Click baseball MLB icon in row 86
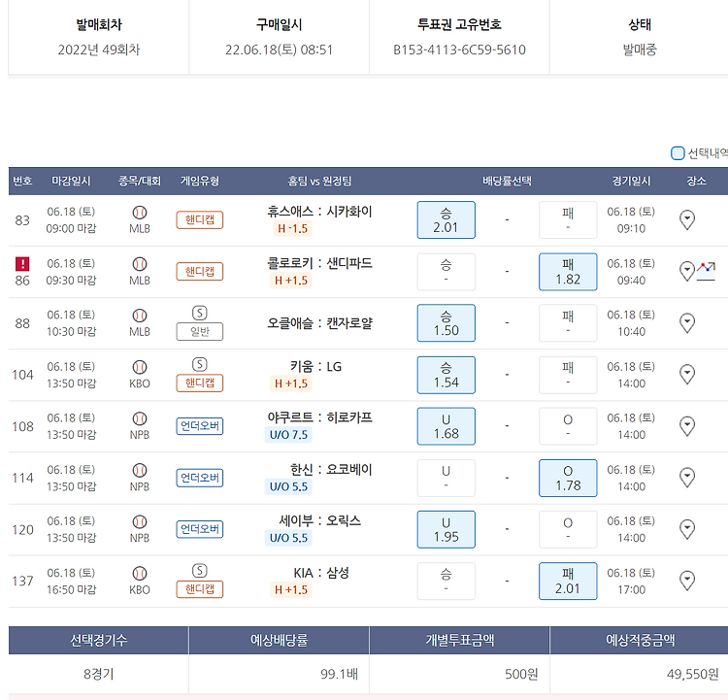728x700 pixels. coord(140,264)
